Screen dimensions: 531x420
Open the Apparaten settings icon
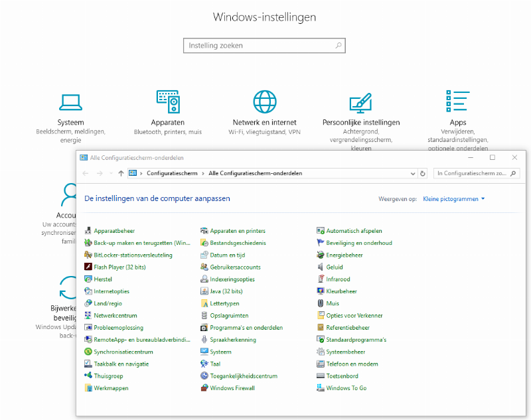168,102
